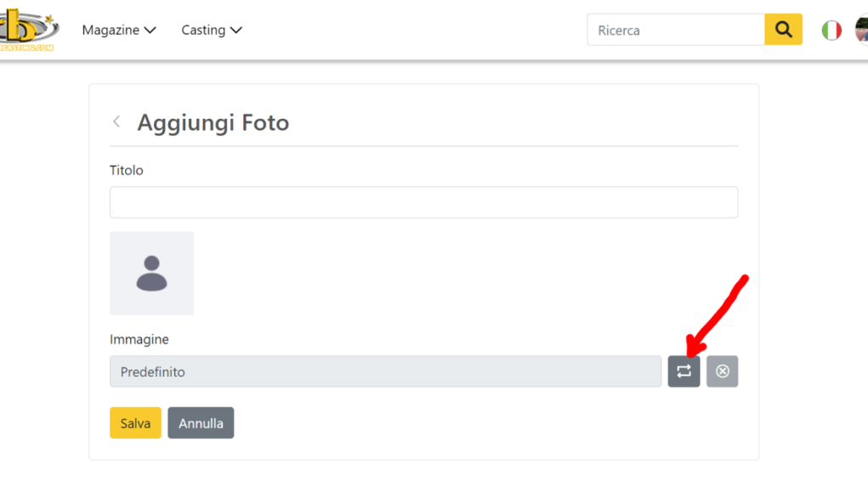Click the Titolo field label
Viewport: 868px width, 493px height.
pyautogui.click(x=126, y=170)
